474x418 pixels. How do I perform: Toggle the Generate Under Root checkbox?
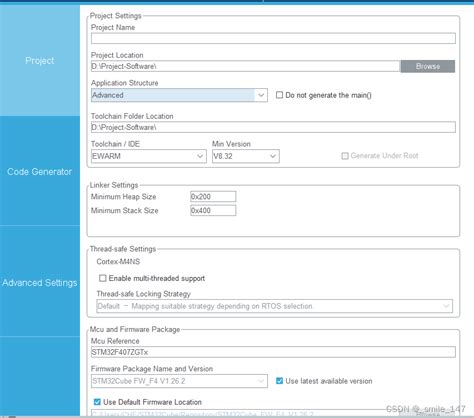(x=345, y=156)
